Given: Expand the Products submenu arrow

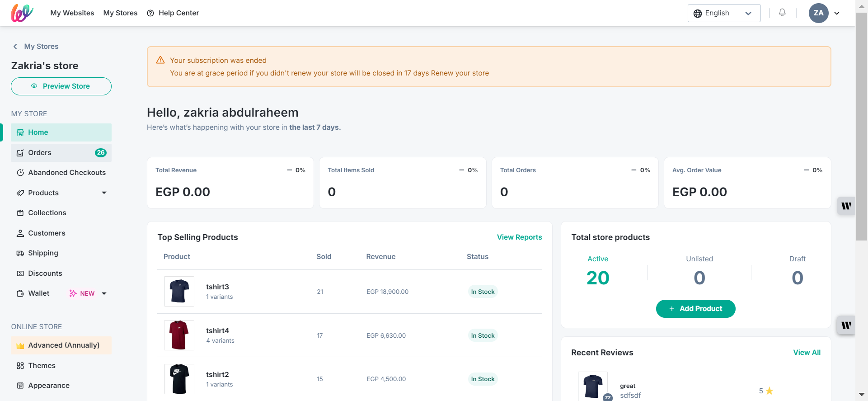Looking at the screenshot, I should click(x=104, y=193).
